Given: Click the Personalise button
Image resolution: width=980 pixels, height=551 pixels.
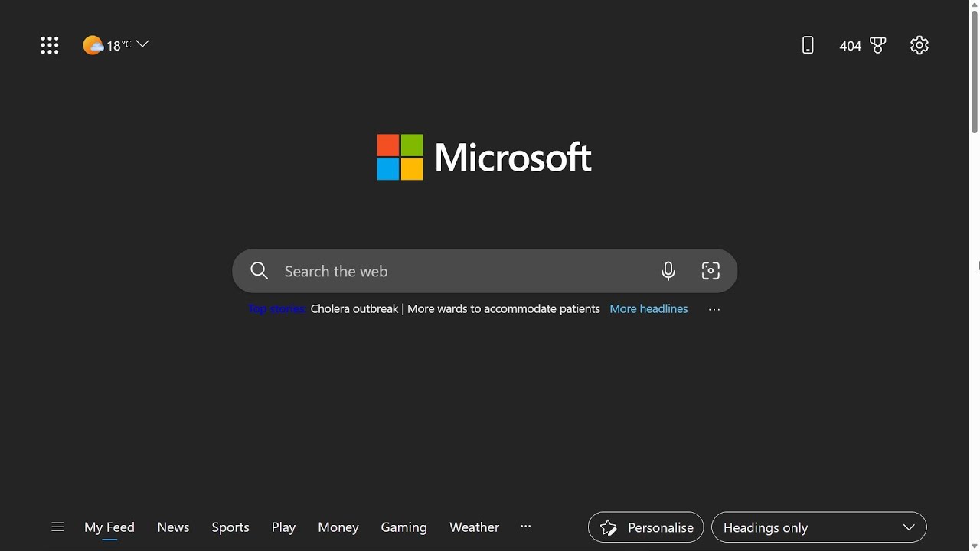Looking at the screenshot, I should 645,527.
